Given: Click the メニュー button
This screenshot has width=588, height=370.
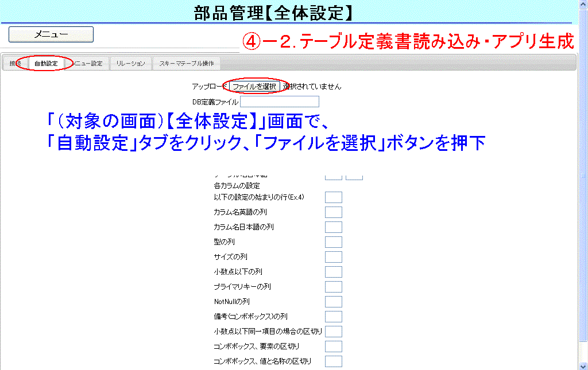Looking at the screenshot, I should click(51, 34).
